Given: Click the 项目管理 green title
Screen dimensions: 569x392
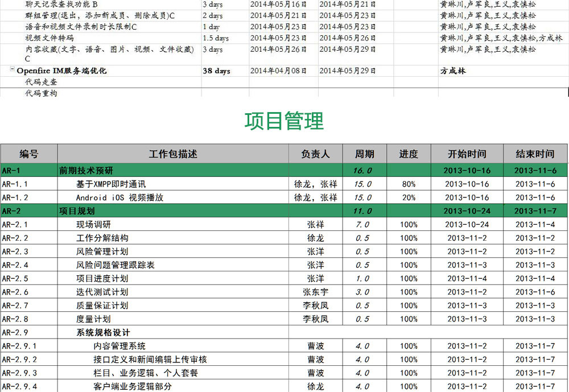Looking at the screenshot, I should pyautogui.click(x=284, y=121).
